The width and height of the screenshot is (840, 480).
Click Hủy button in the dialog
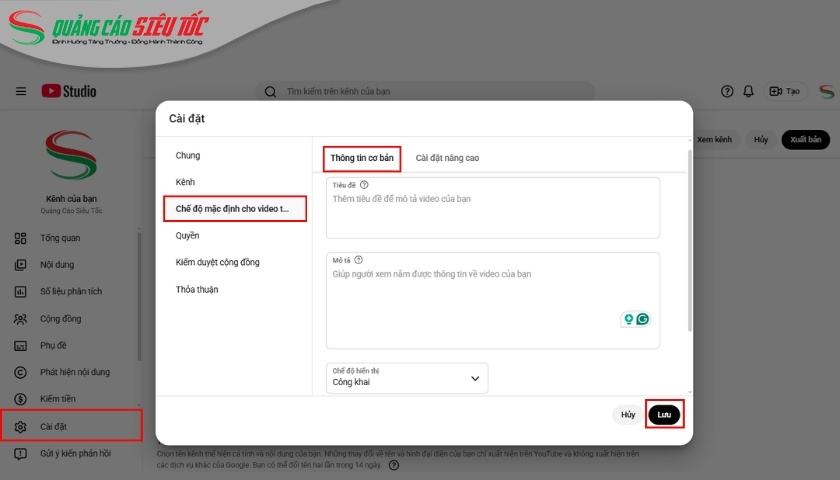coord(628,414)
